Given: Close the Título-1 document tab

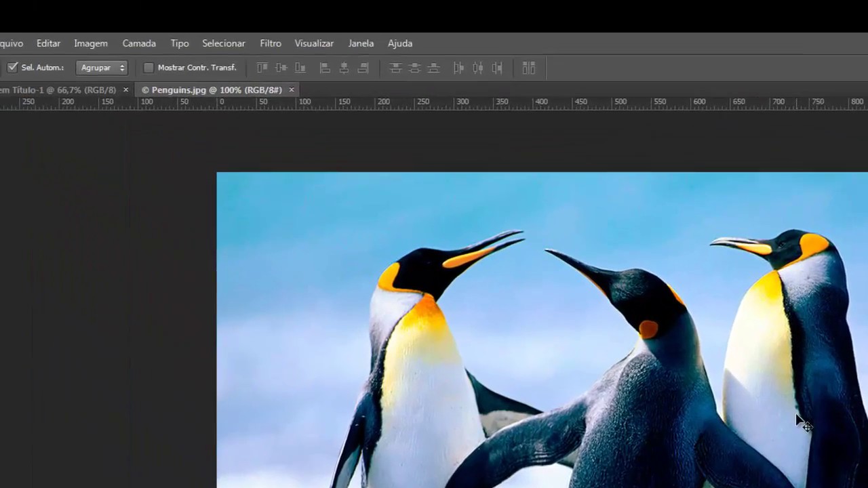Looking at the screenshot, I should (125, 89).
